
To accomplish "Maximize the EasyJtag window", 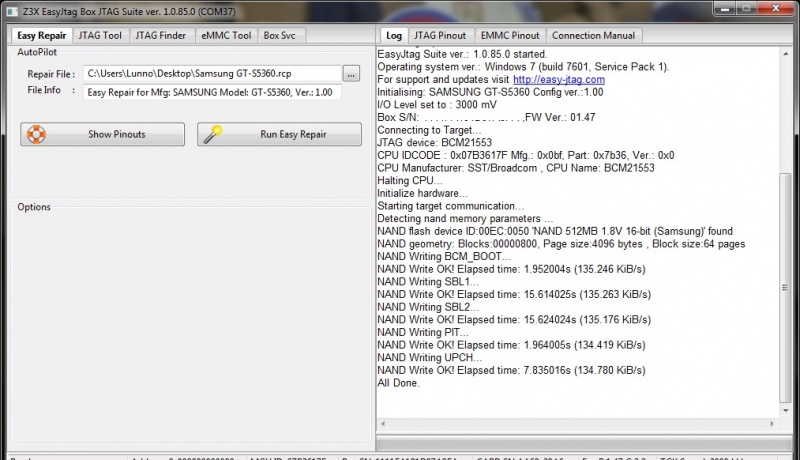I will (x=746, y=8).
